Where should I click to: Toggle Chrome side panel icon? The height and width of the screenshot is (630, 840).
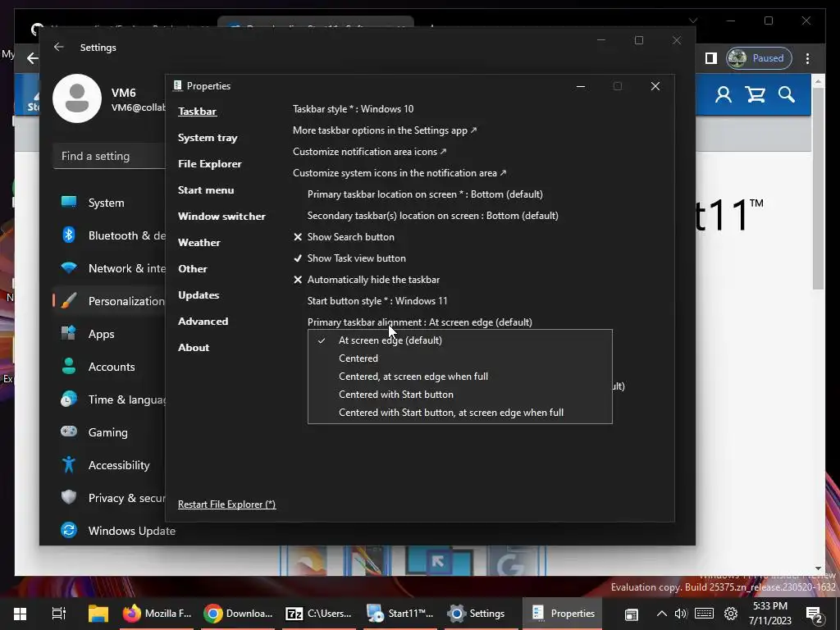pos(711,58)
